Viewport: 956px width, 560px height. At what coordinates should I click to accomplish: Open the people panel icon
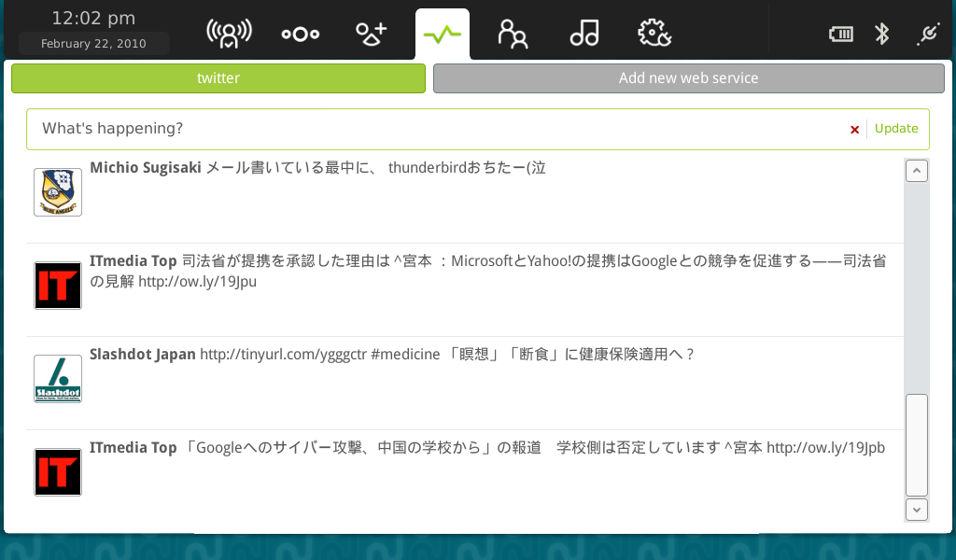click(x=513, y=34)
